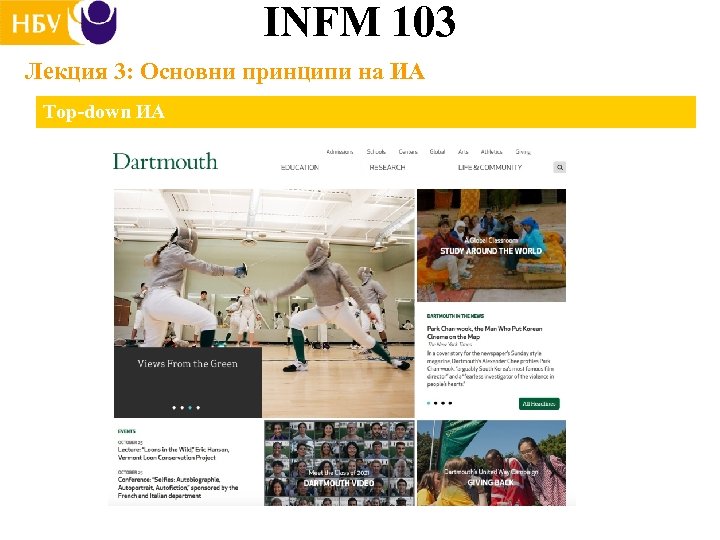720x540 pixels.
Task: Open the Athletics top menu link
Action: pyautogui.click(x=491, y=152)
